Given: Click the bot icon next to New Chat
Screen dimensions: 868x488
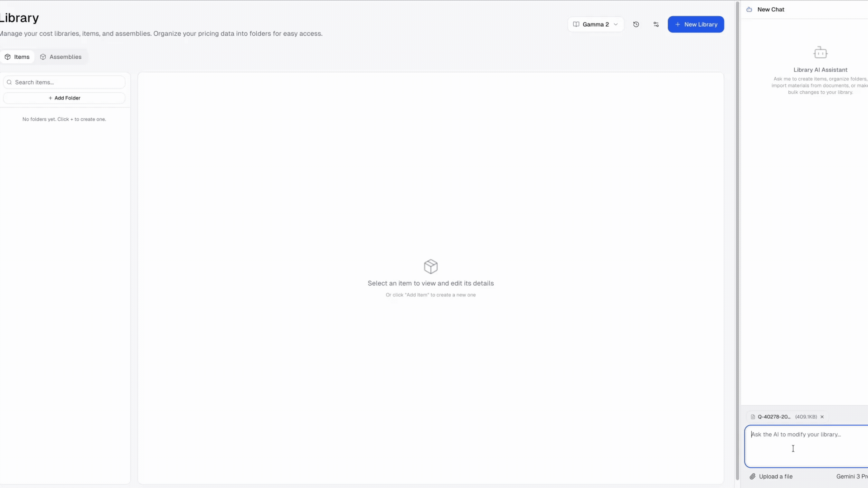Looking at the screenshot, I should [750, 9].
